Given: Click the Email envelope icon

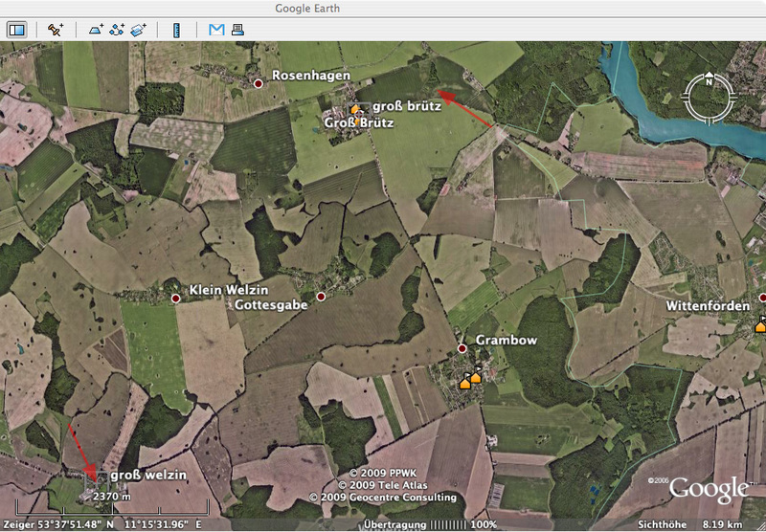Looking at the screenshot, I should click(216, 30).
